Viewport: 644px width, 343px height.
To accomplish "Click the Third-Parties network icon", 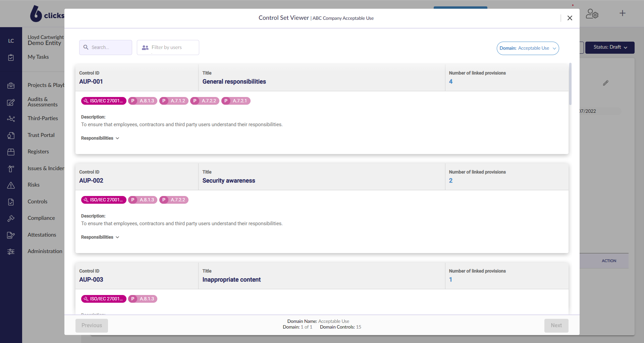I will pos(11,119).
